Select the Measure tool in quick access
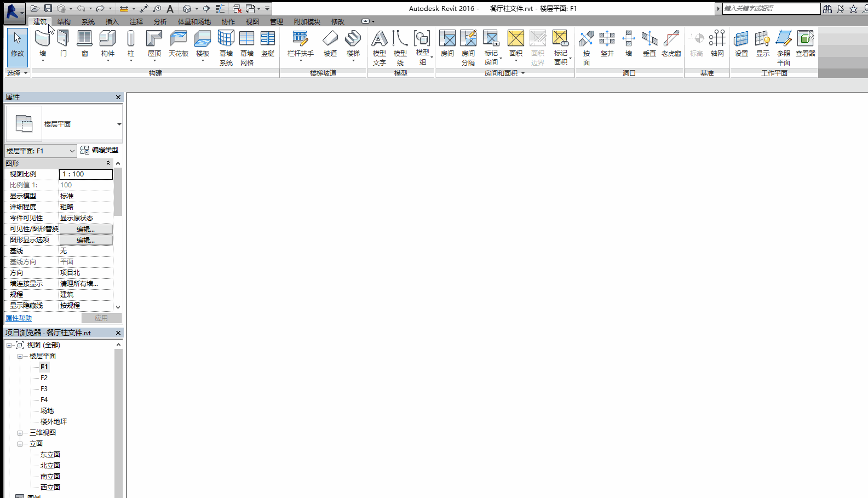Image resolution: width=868 pixels, height=498 pixels. pyautogui.click(x=124, y=9)
